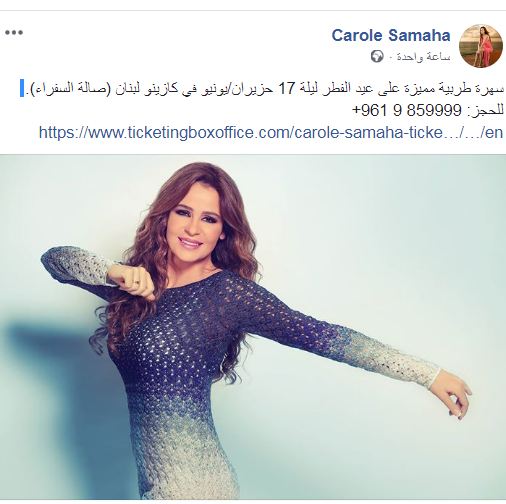Click the للحجز booking label
The width and height of the screenshot is (506, 504).
tap(484, 110)
